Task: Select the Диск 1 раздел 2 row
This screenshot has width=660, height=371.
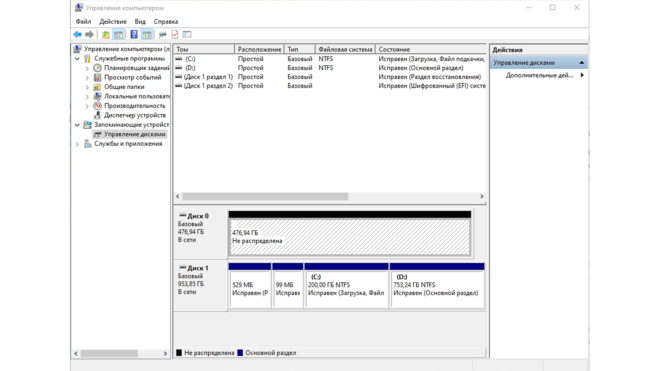Action: click(330, 85)
